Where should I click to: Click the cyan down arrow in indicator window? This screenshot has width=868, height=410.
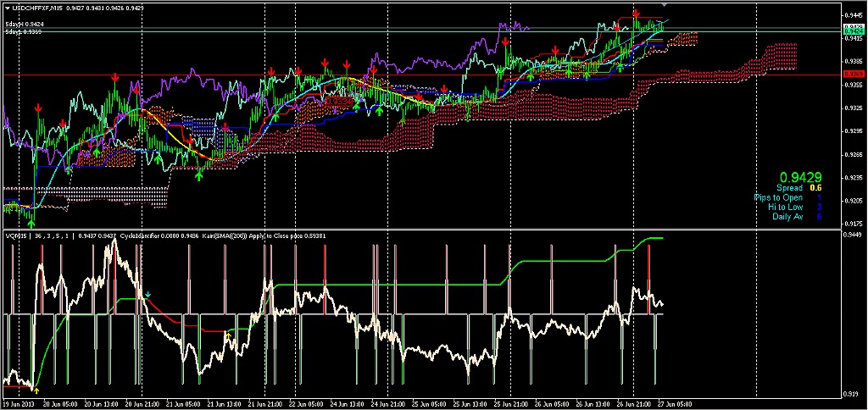click(x=148, y=295)
